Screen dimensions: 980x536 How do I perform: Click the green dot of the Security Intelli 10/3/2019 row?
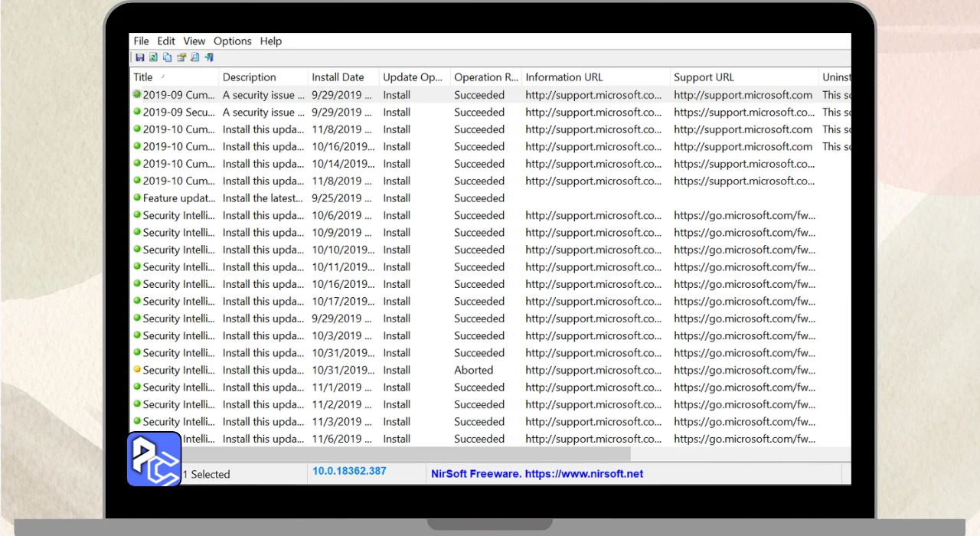pos(137,335)
